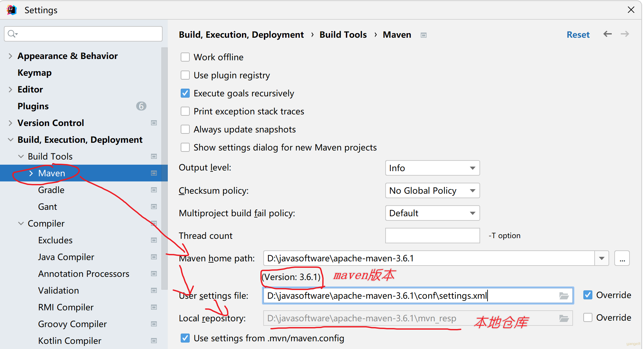Click project icon in Excludes row

click(x=154, y=240)
